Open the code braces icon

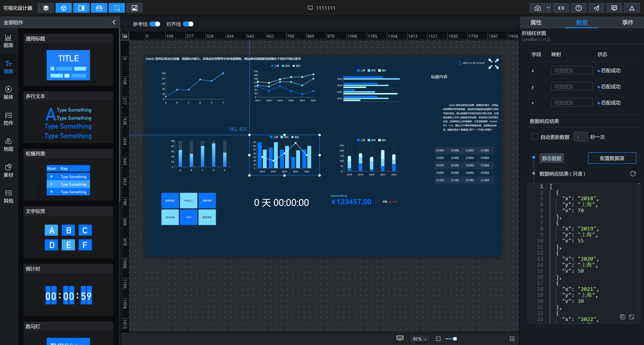(561, 8)
